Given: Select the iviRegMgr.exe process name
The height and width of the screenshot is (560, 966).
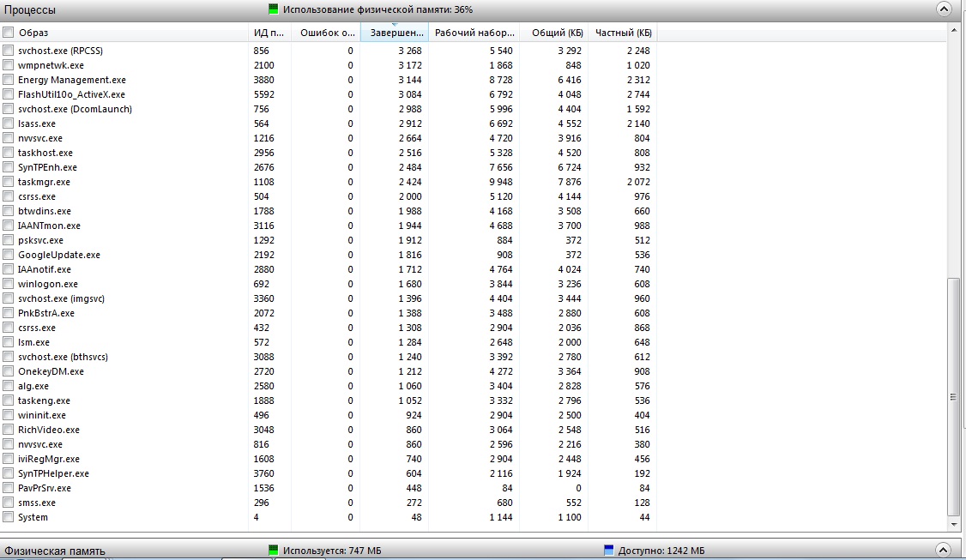Looking at the screenshot, I should click(49, 459).
